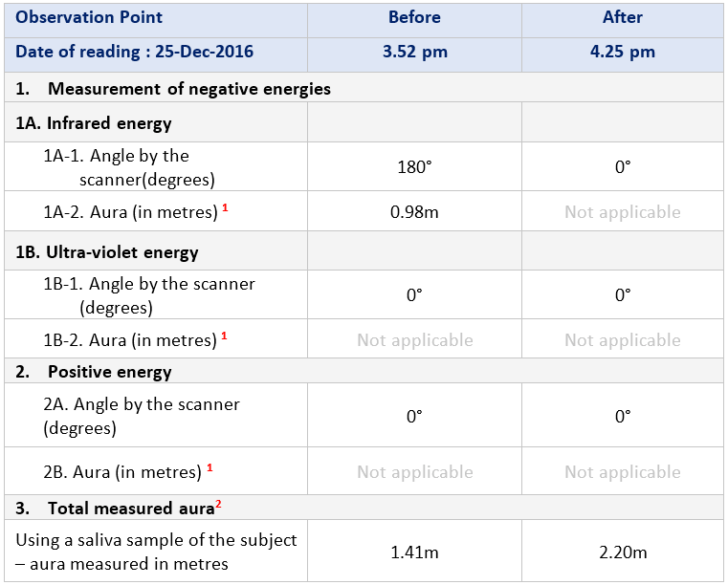Open footnote 1 beside 2B. Aura label
This screenshot has width=728, height=585.
click(209, 467)
